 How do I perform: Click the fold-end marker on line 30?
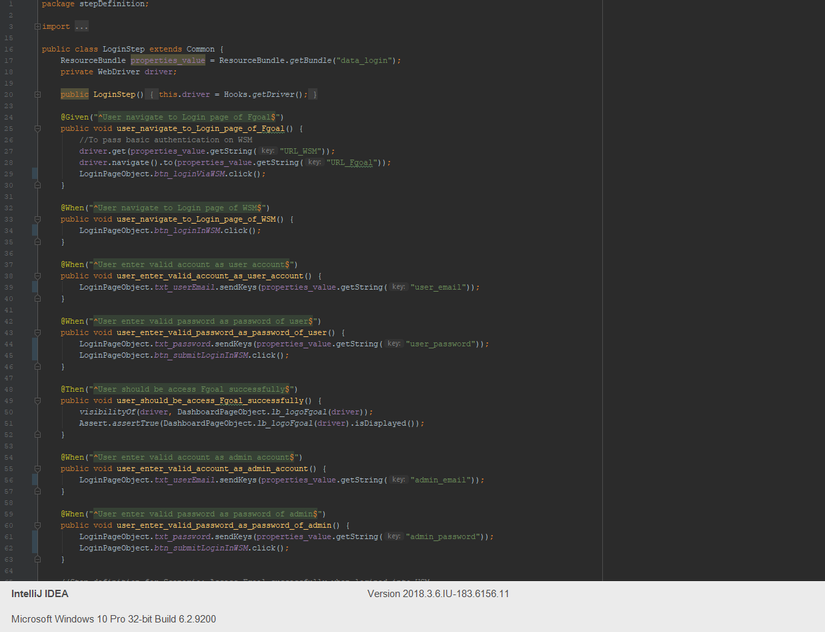tap(37, 185)
